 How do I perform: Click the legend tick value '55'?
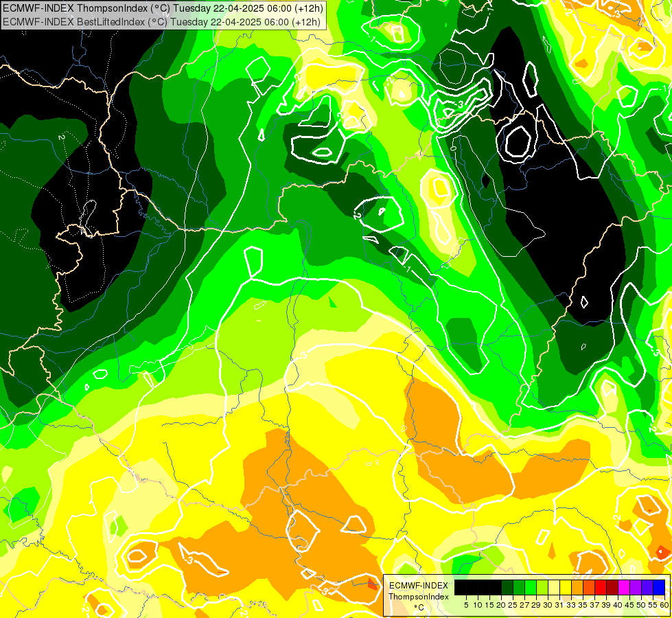pos(653,605)
